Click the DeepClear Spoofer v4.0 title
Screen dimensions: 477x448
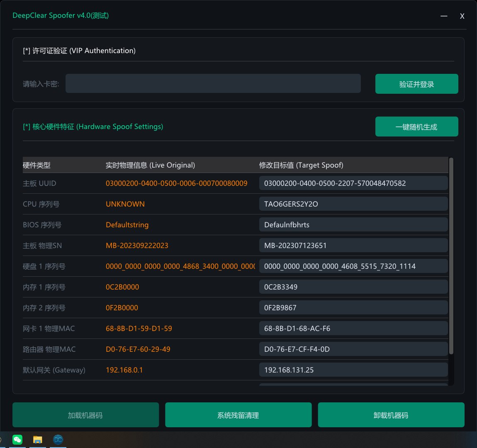click(x=61, y=15)
